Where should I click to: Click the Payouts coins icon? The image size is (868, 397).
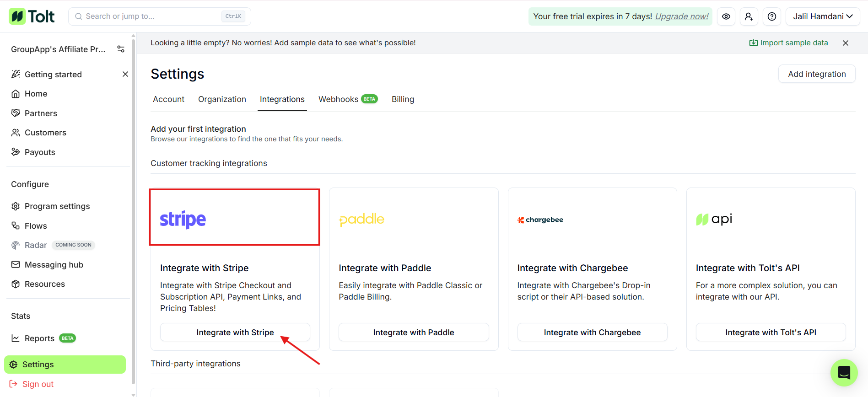[16, 152]
